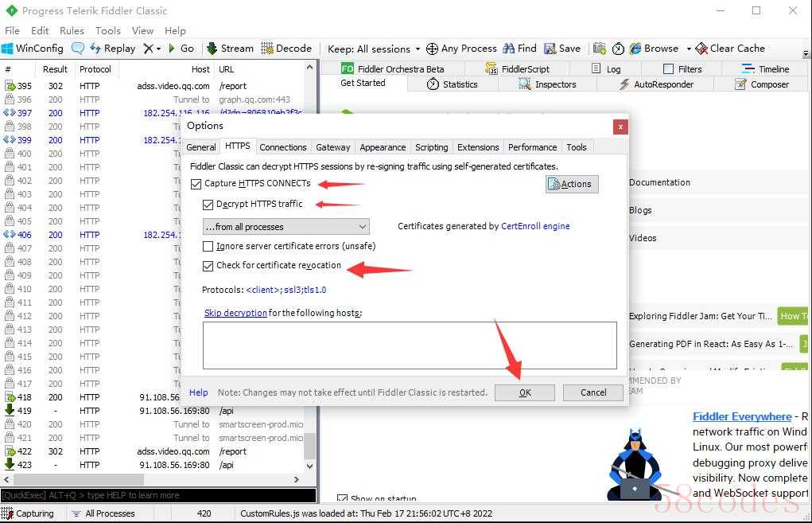Uncheck Capture HTTPS CONNECTs checkbox

coord(196,184)
